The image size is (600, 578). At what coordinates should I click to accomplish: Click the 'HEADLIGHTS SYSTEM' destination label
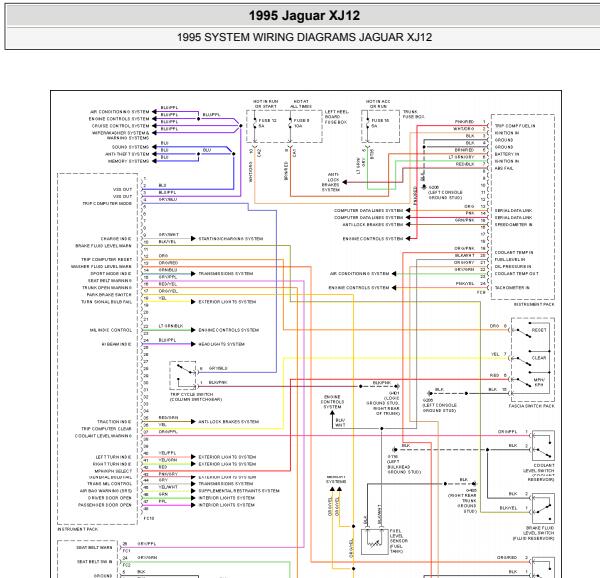[x=222, y=344]
